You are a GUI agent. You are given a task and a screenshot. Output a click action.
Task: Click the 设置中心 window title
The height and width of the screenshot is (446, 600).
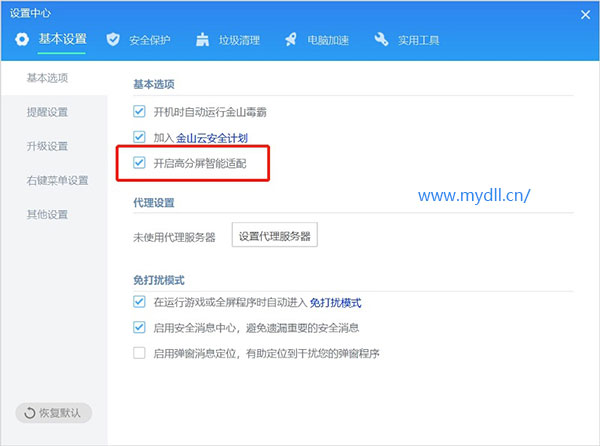[30, 13]
